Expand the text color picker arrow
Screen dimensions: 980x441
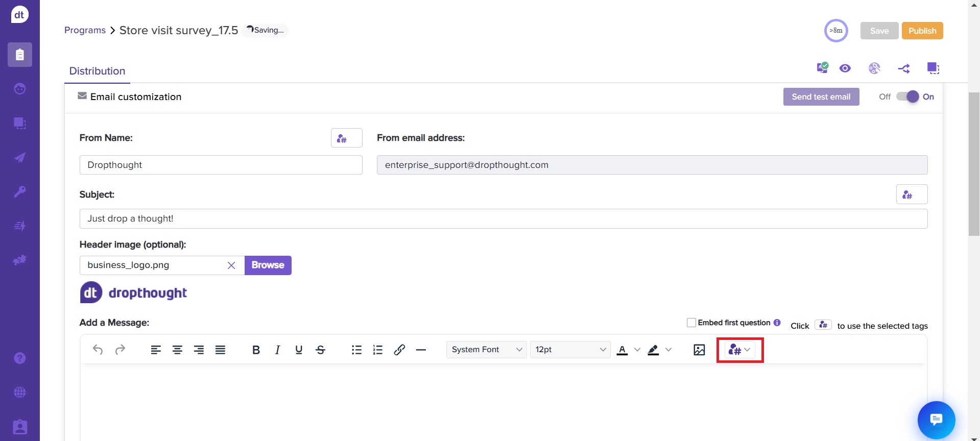point(637,350)
